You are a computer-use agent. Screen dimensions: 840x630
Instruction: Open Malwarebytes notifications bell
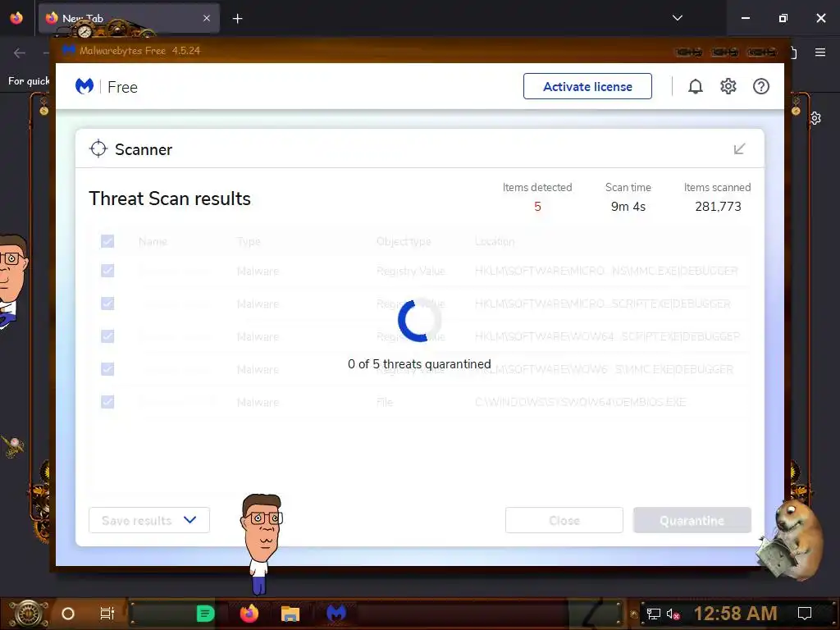click(x=696, y=86)
